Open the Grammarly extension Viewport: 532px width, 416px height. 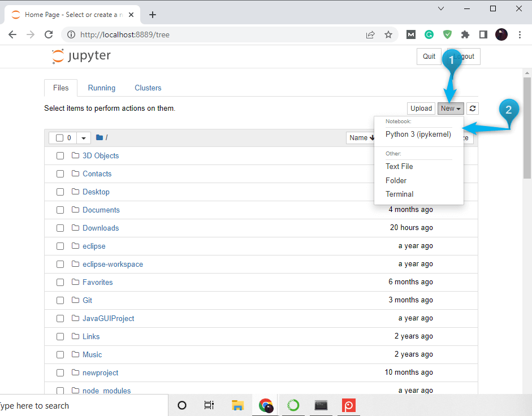tap(429, 34)
